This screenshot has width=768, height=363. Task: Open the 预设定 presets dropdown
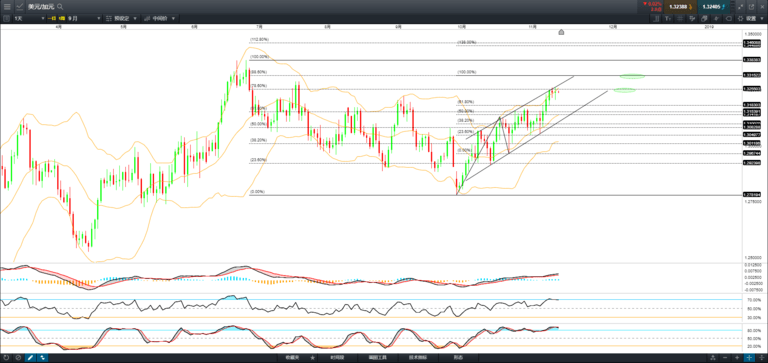coord(121,18)
